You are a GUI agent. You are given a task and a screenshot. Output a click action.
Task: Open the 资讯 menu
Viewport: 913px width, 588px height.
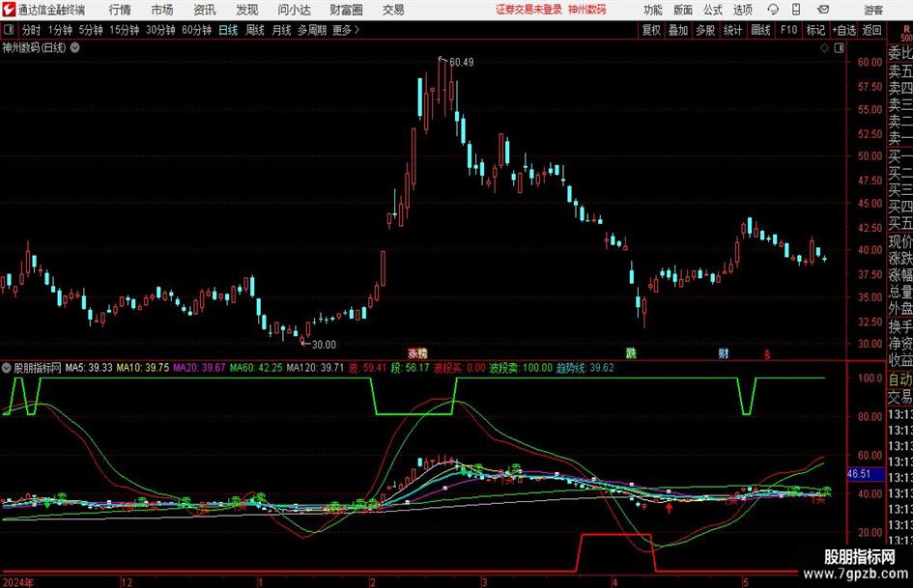click(x=205, y=10)
